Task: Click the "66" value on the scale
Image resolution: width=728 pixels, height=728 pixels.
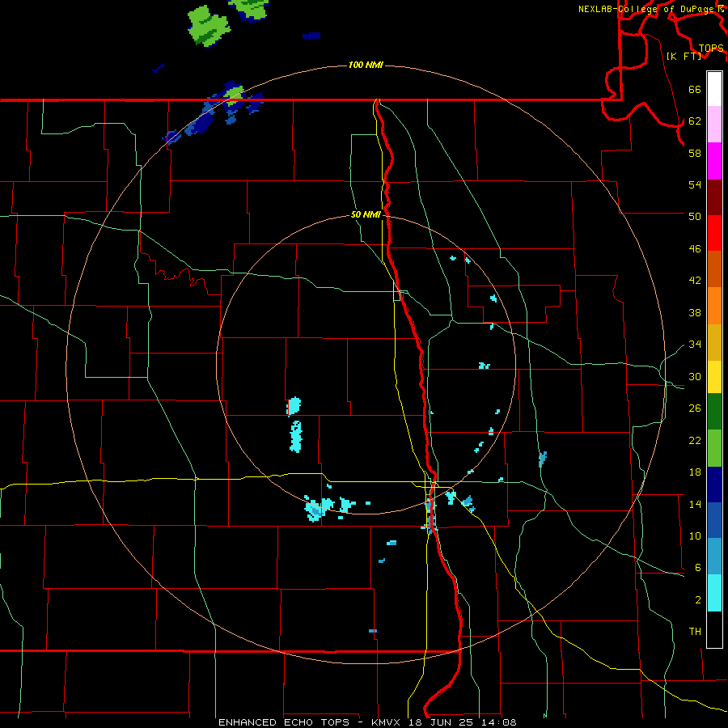Action: (695, 90)
